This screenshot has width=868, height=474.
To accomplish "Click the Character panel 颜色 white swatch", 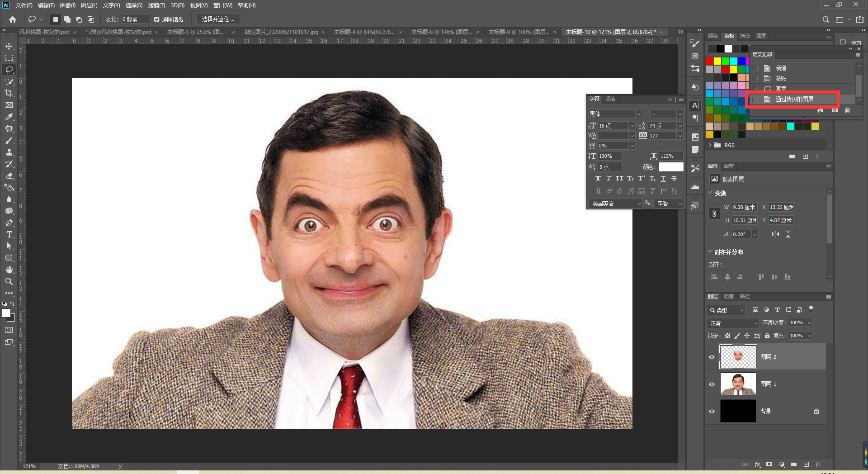I will [x=671, y=167].
